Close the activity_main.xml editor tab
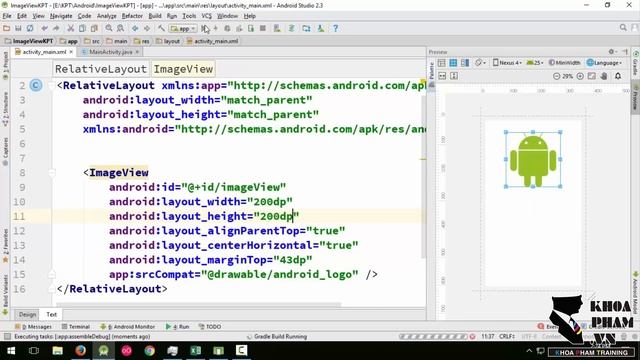 71,52
